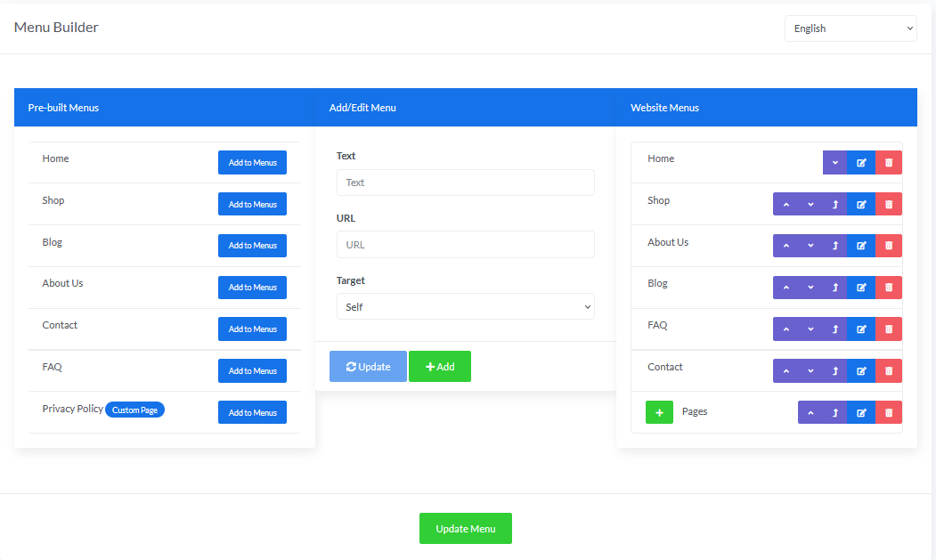This screenshot has height=560, width=936.
Task: Move the About Us item up
Action: click(785, 246)
